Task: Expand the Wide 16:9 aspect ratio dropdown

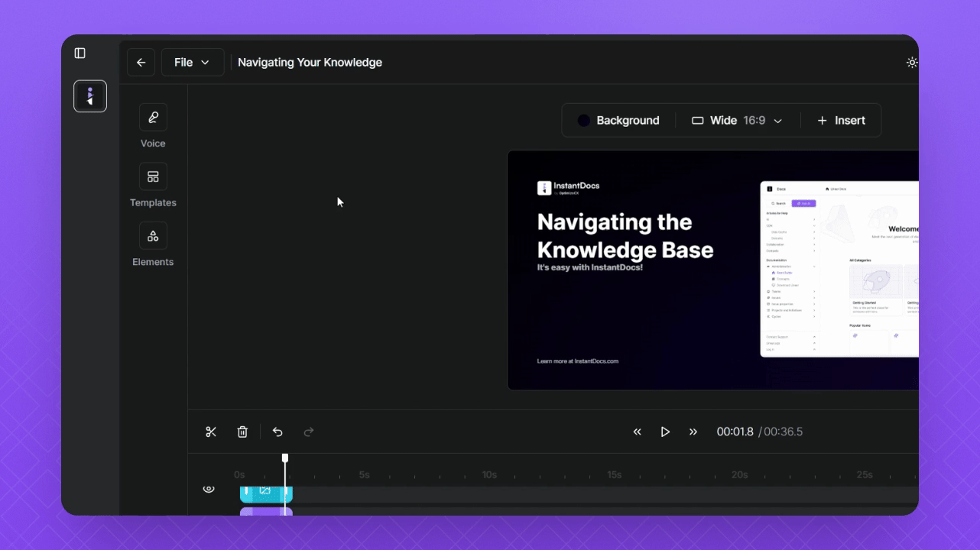Action: 737,121
